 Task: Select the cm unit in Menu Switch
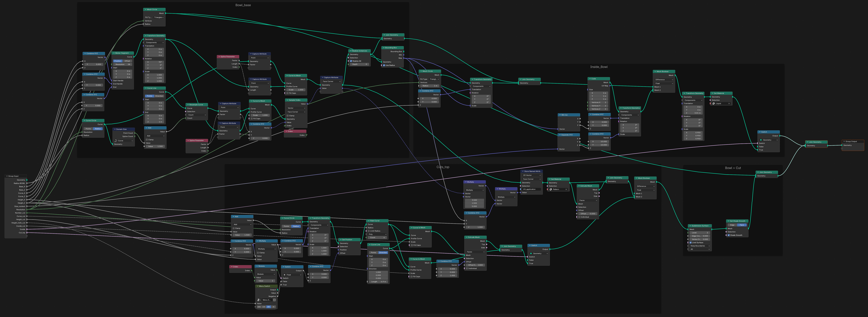coord(264,307)
